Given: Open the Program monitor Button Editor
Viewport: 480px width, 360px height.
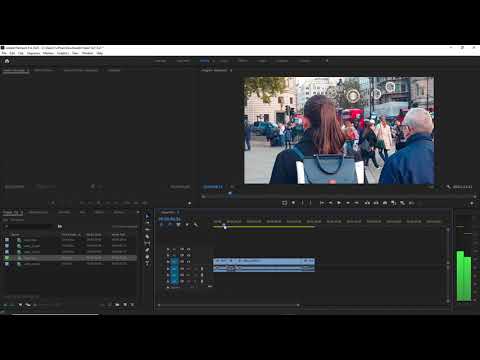Looking at the screenshot, I should pos(472,203).
